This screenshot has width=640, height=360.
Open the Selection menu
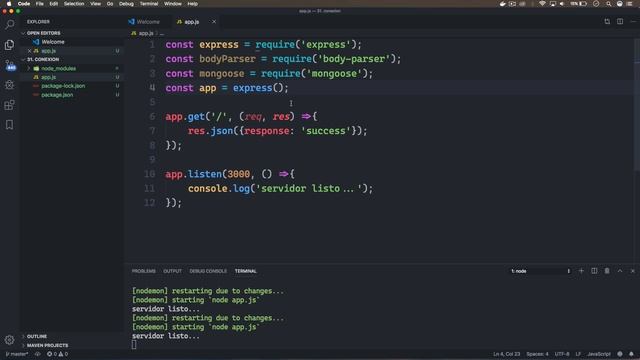pyautogui.click(x=74, y=4)
